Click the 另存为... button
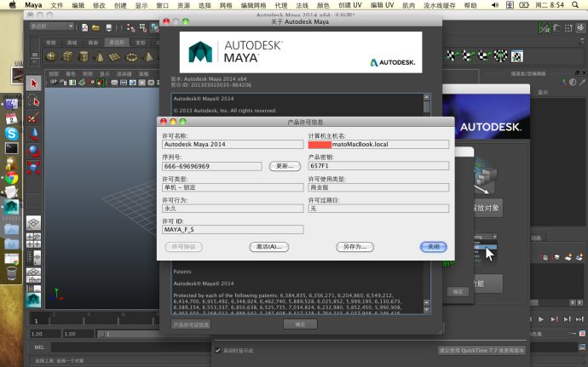Screen dimensions: 588x367 coord(355,247)
